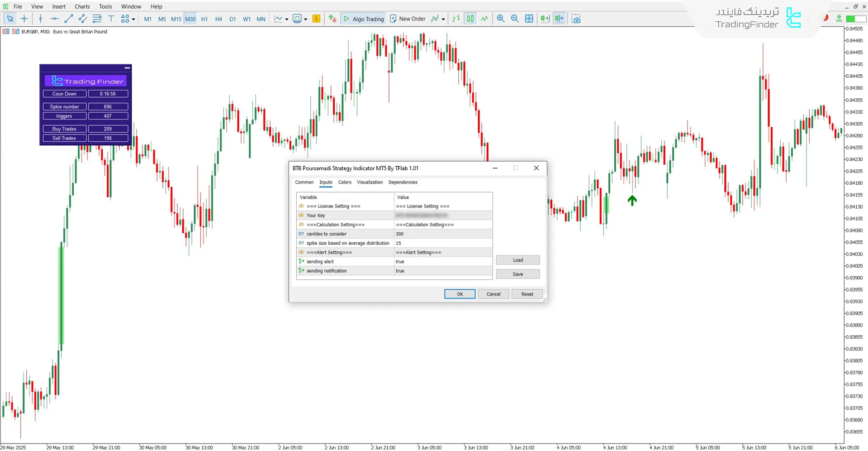Open the arrow shapes dropdown
The height and width of the screenshot is (451, 868).
tap(134, 19)
